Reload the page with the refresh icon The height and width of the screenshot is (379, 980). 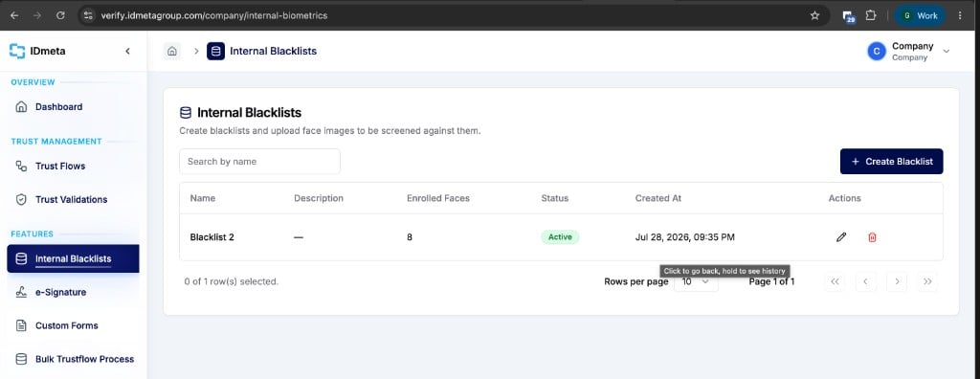coord(60,15)
